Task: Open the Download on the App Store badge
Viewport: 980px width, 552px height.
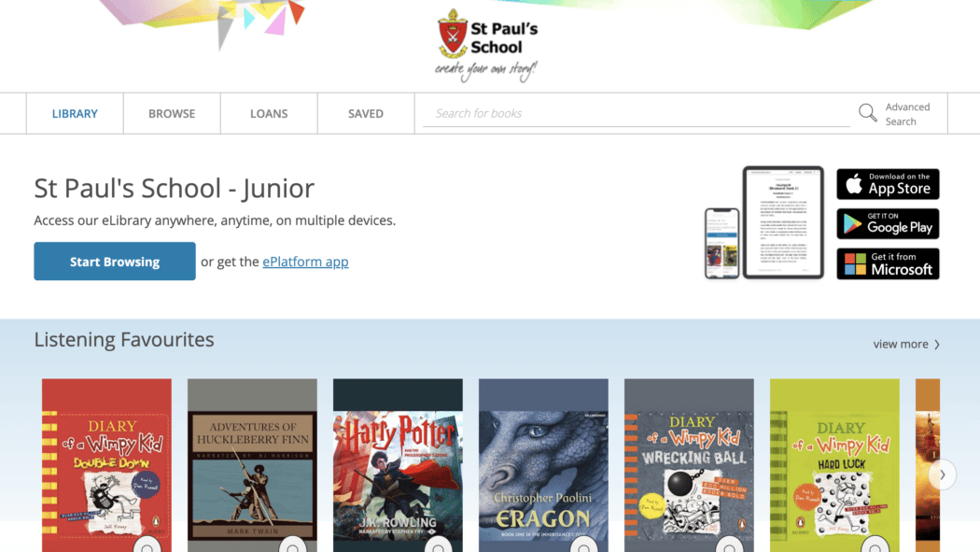Action: coord(888,184)
